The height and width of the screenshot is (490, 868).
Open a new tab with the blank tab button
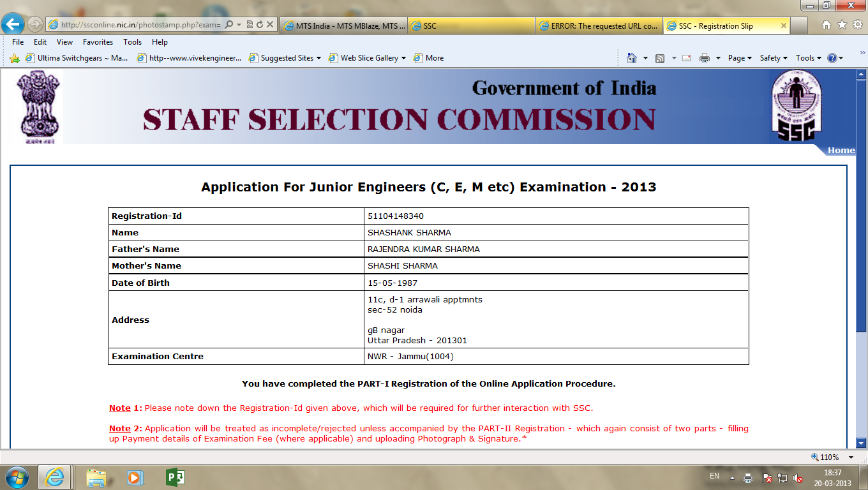[800, 26]
